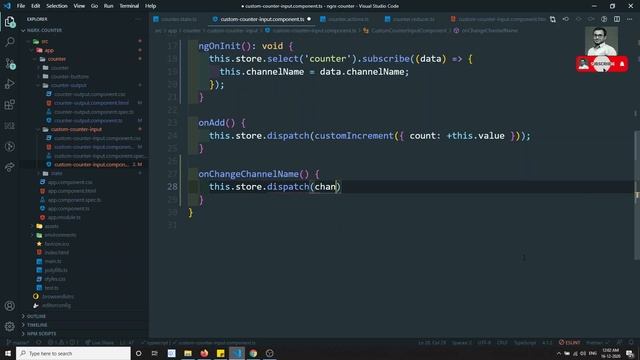Open the notifications bell in status bar
Viewport: 640px width, 360px height.
tap(631, 342)
